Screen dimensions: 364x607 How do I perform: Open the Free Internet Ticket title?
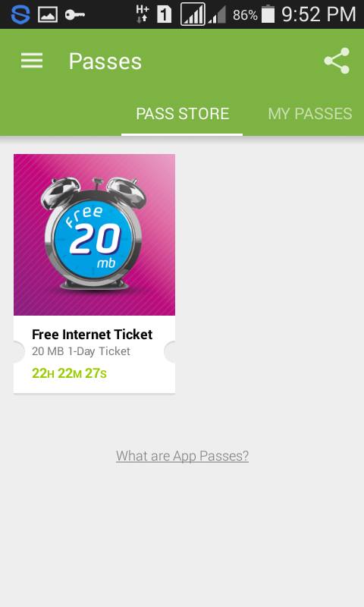(x=92, y=334)
